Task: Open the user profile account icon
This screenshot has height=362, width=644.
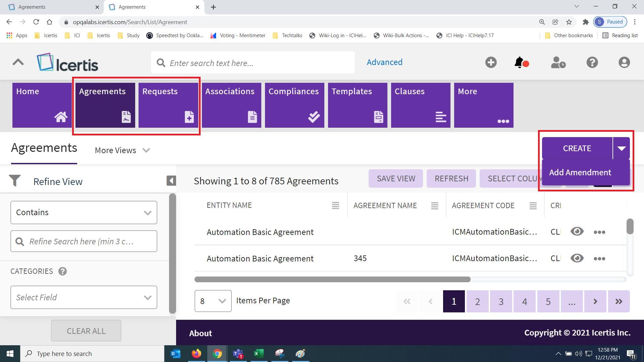Action: pos(624,62)
